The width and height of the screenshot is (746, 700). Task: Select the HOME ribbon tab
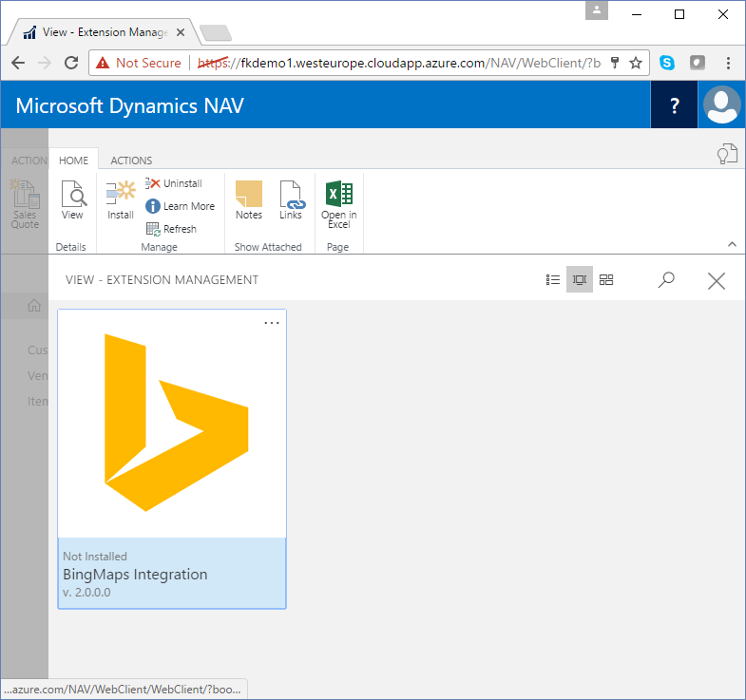[x=73, y=161]
